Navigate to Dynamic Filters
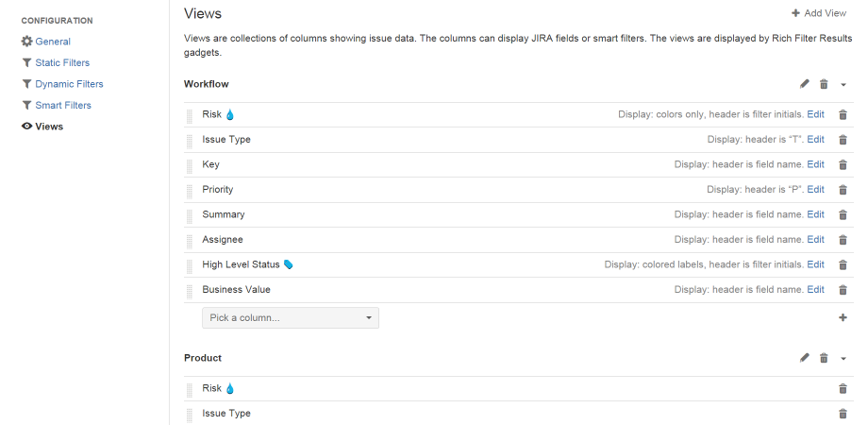The width and height of the screenshot is (868, 425). (69, 84)
